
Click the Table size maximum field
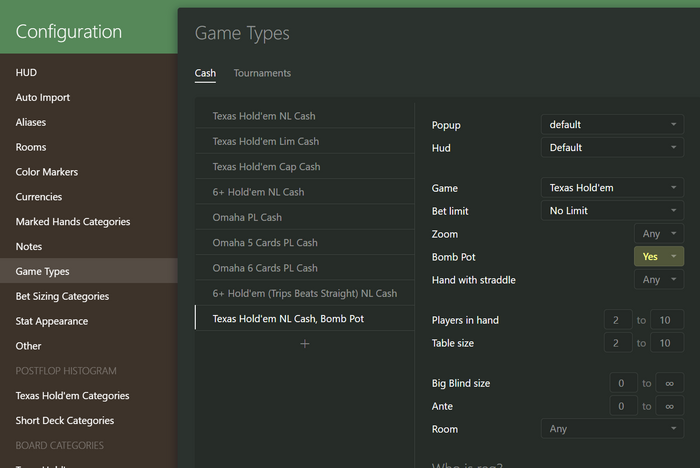(666, 343)
